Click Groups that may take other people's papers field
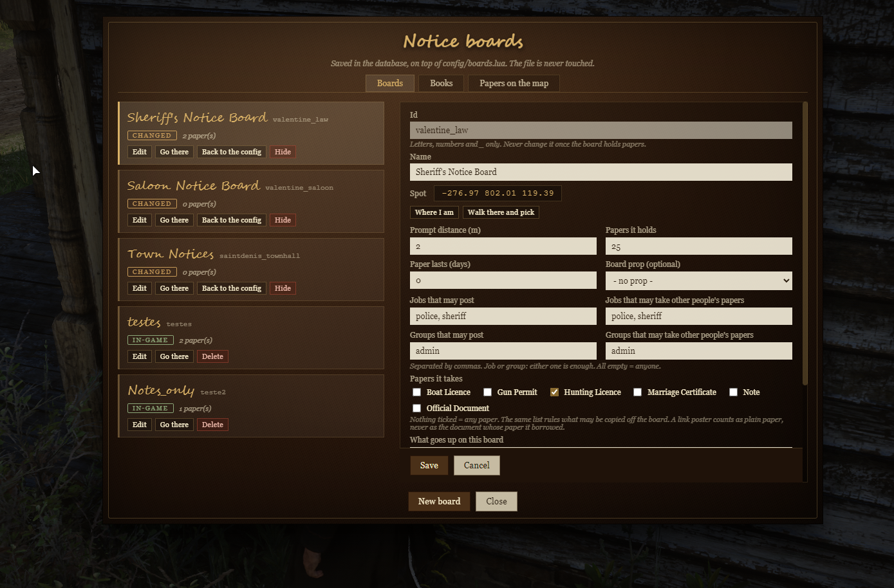This screenshot has height=588, width=894. pos(699,351)
